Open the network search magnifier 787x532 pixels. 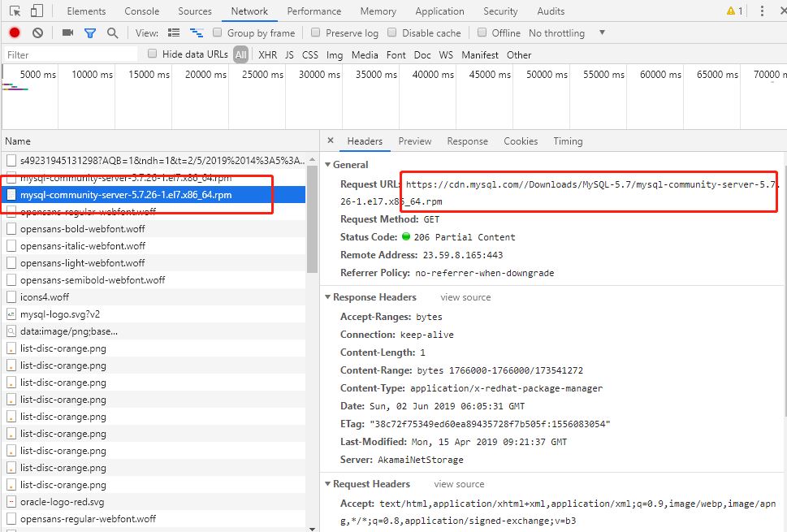112,32
